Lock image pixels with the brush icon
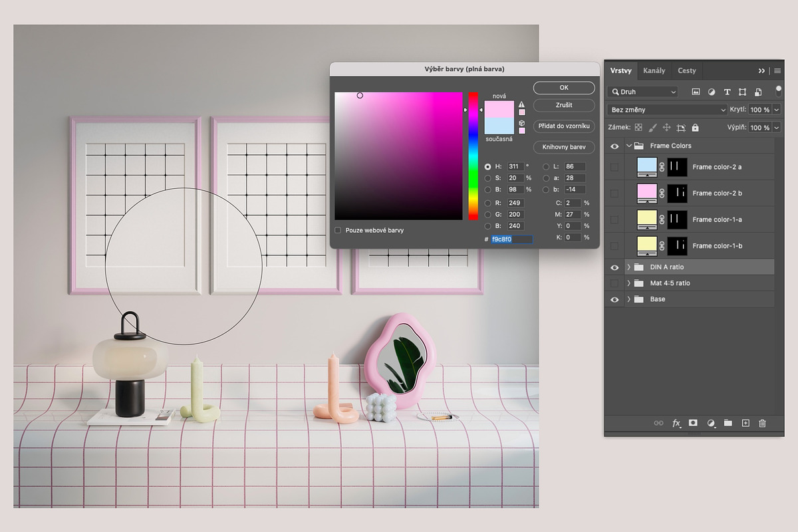 [x=652, y=128]
